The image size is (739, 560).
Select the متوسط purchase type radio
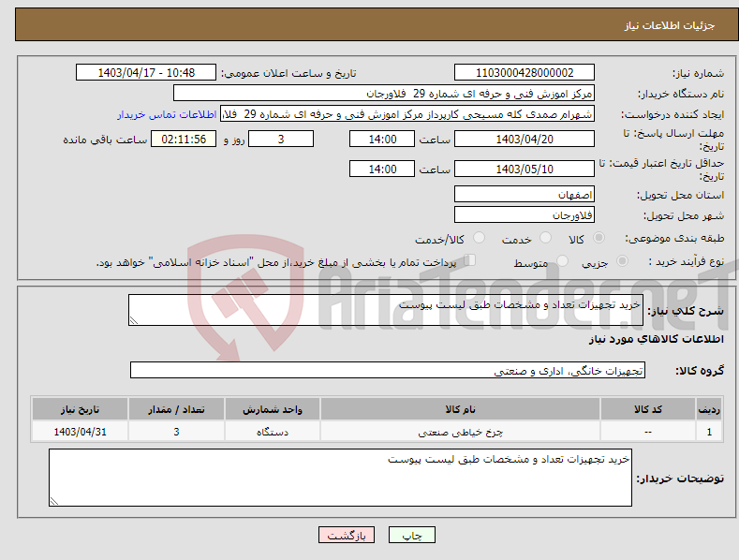562,261
